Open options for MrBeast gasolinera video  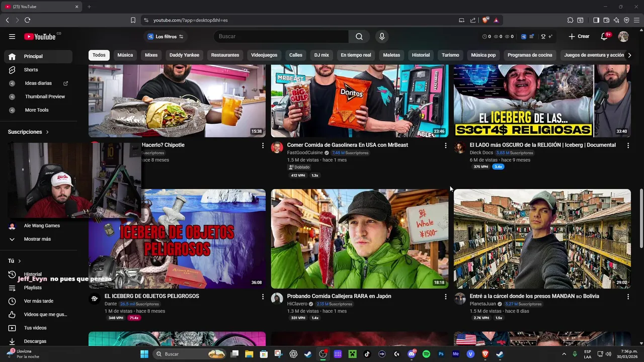coord(445,145)
